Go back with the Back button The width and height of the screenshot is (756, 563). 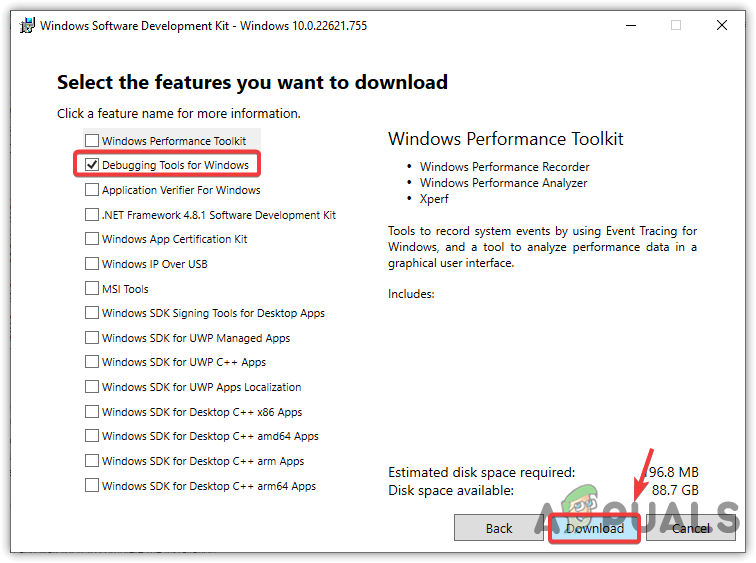[x=499, y=528]
